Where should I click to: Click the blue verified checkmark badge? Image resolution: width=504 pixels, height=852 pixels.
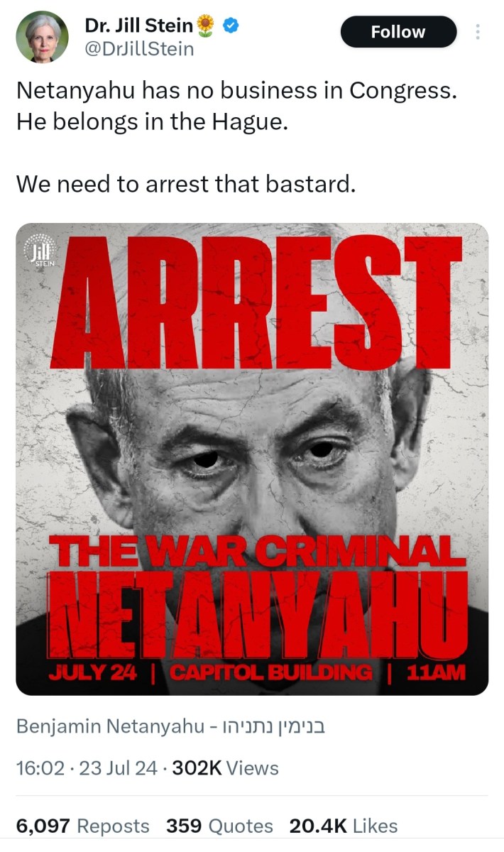pos(231,26)
